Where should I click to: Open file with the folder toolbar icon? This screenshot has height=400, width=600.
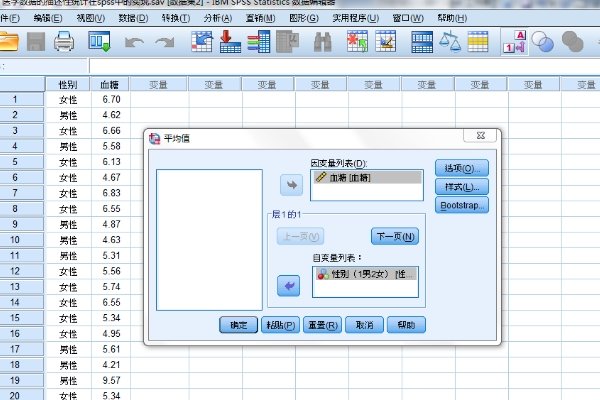coord(8,41)
